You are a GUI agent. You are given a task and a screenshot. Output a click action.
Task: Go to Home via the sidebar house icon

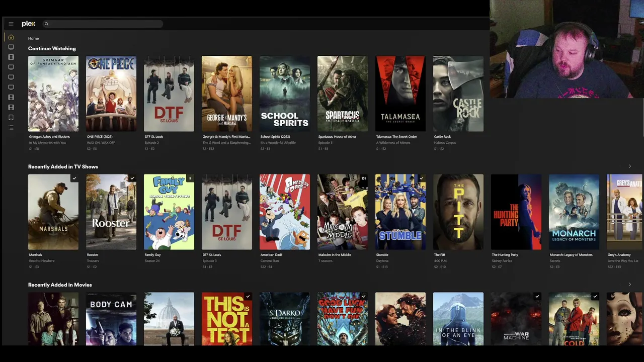coord(11,37)
